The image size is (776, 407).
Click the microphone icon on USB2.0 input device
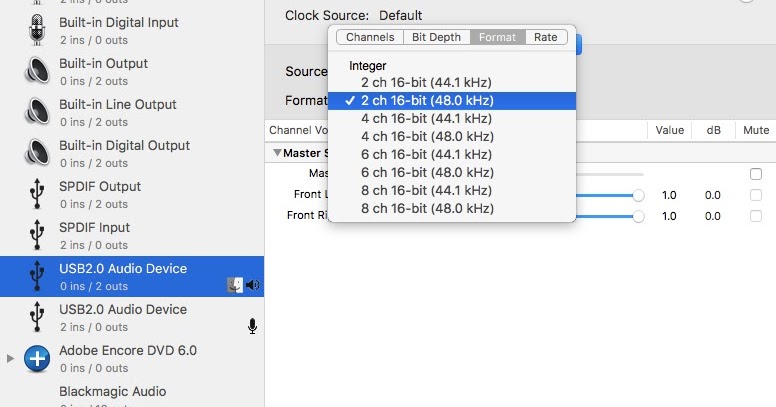coord(253,326)
